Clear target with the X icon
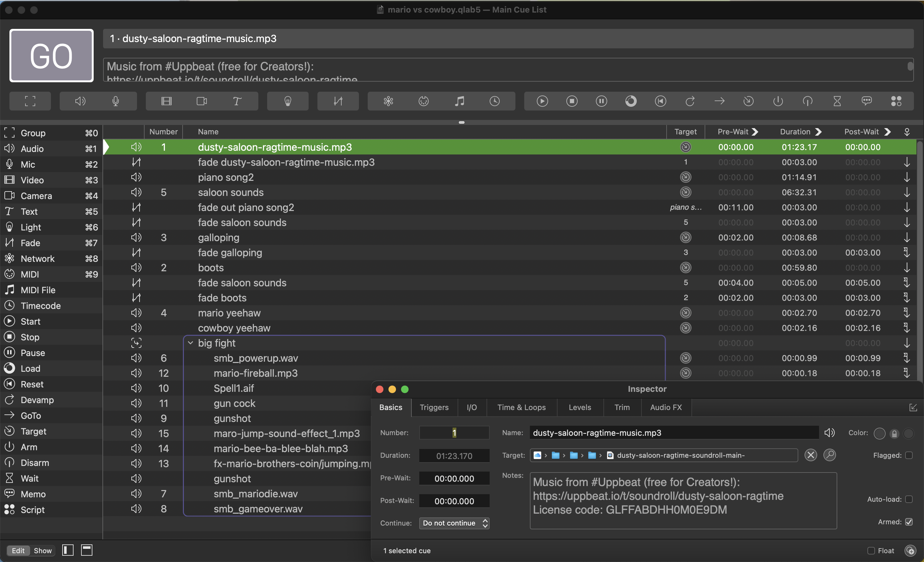This screenshot has width=924, height=562. pyautogui.click(x=810, y=455)
